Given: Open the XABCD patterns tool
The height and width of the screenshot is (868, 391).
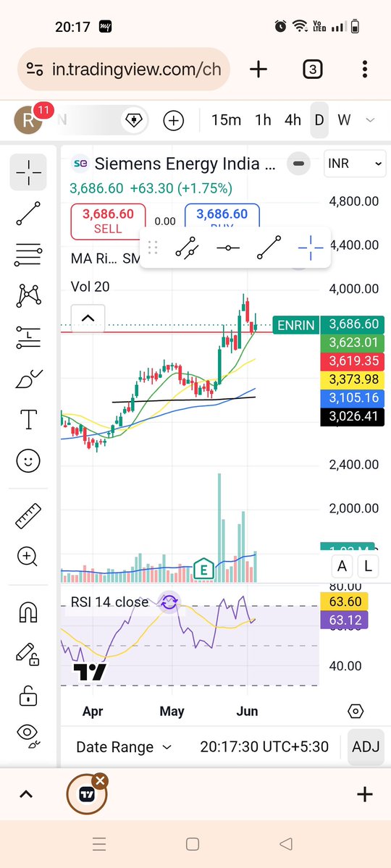Looking at the screenshot, I should coord(28,295).
